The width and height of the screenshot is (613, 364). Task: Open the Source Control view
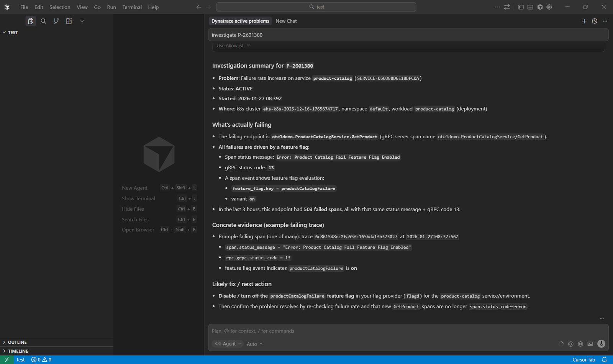click(x=56, y=21)
